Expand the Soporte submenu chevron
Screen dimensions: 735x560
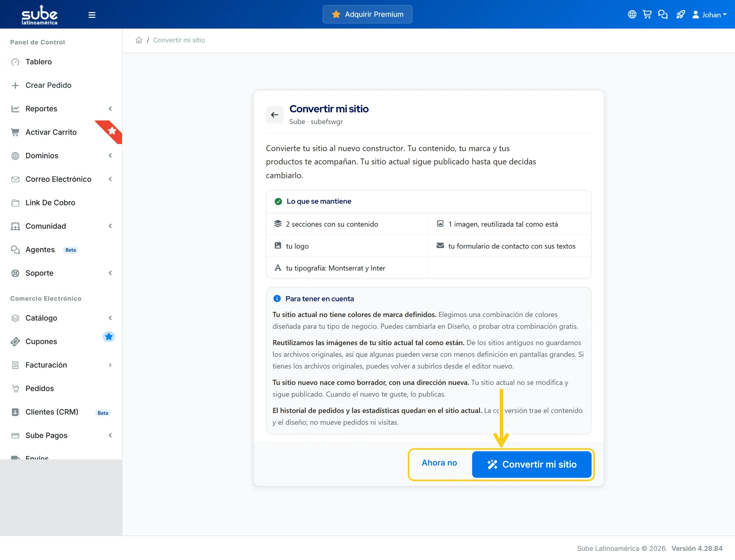click(x=110, y=273)
